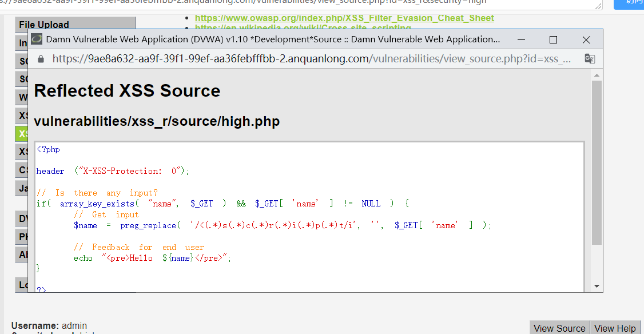Viewport: 644px width, 334px height.
Task: Click the "Username: admin" text on the main page
Action: [49, 326]
